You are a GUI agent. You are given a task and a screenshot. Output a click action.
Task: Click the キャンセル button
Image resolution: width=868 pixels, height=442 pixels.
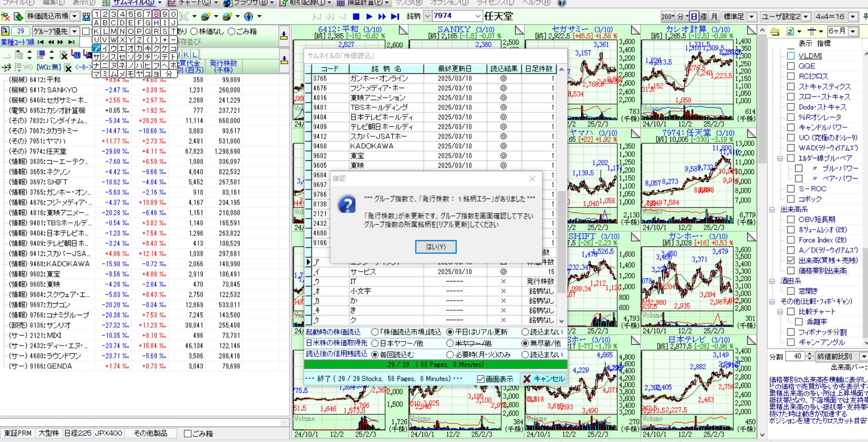click(543, 379)
